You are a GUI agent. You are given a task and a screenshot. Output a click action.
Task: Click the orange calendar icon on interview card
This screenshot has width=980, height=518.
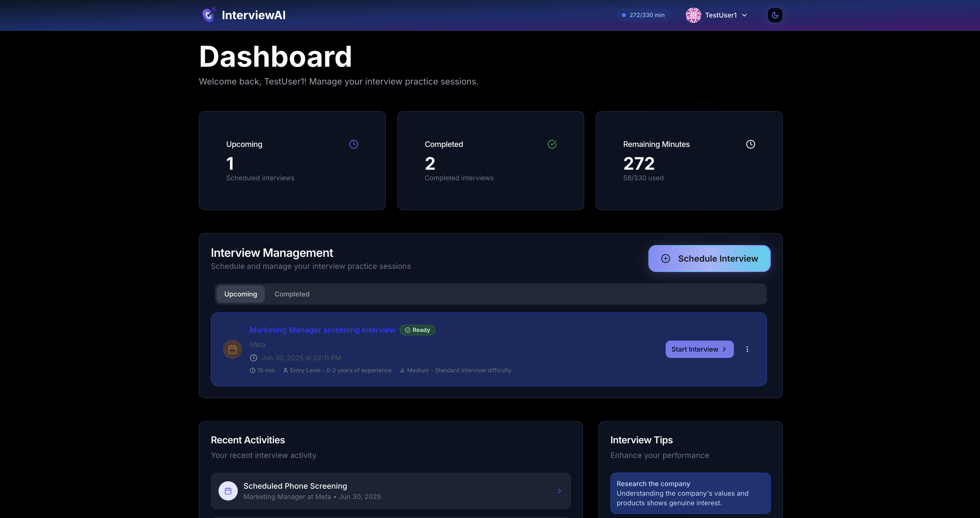coord(232,349)
